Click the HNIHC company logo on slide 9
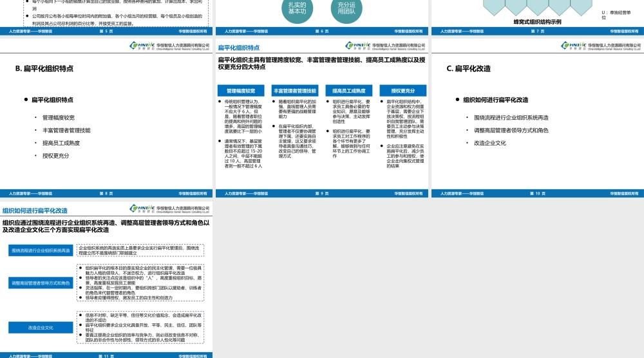The width and height of the screenshot is (644, 358). click(x=385, y=46)
